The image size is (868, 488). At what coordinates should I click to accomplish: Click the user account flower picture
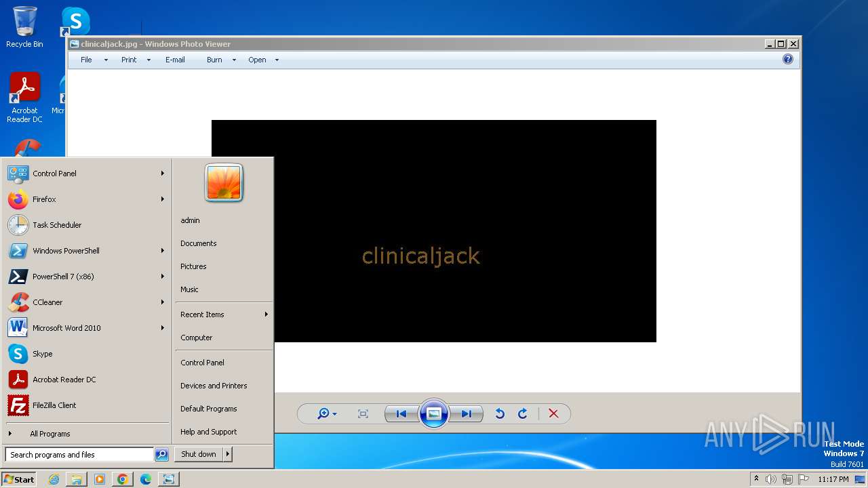click(x=224, y=183)
